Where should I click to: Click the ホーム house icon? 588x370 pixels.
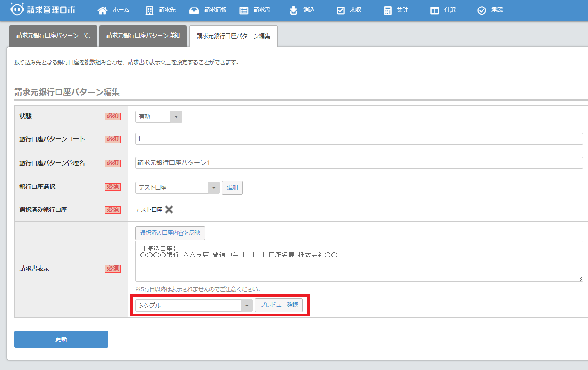pyautogui.click(x=103, y=10)
